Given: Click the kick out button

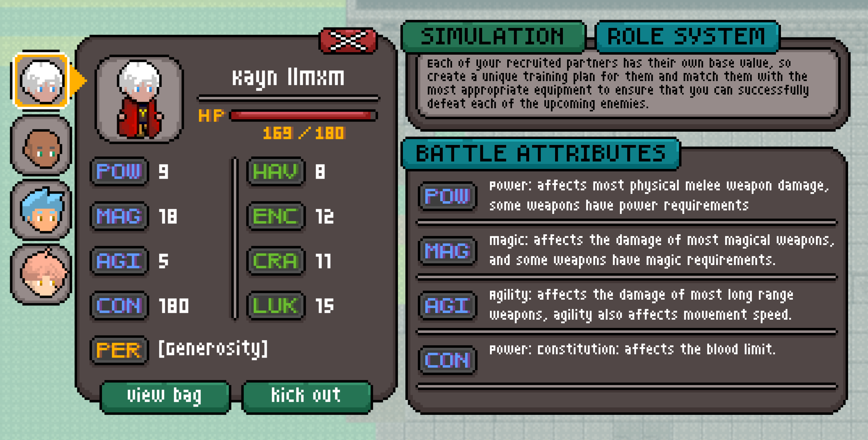Looking at the screenshot, I should click(x=307, y=397).
